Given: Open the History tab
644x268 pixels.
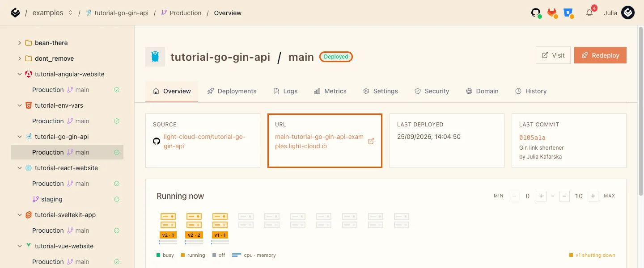Looking at the screenshot, I should tap(531, 91).
